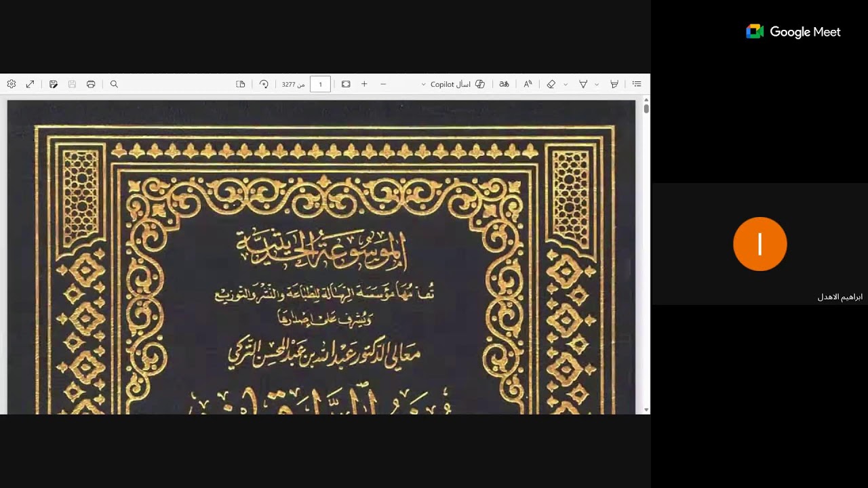Click the participant name ابراهيم الاهدل
This screenshot has width=868, height=488.
(x=840, y=297)
